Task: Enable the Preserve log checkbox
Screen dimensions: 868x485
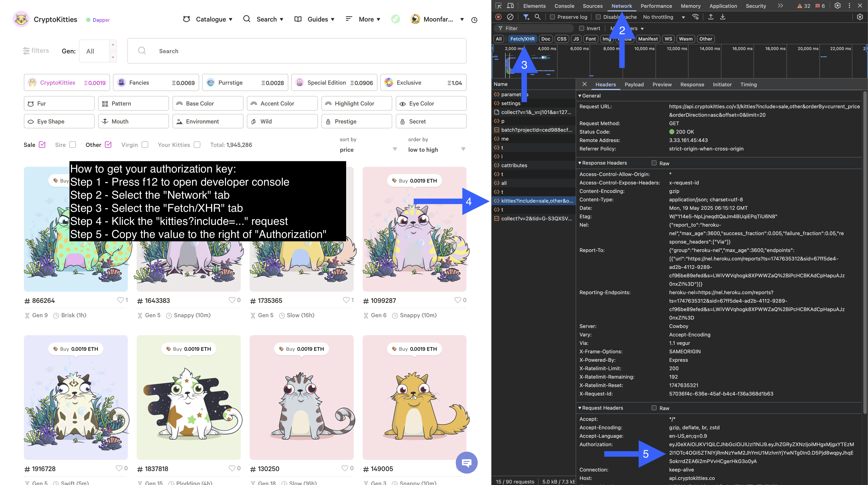Action: coord(553,17)
